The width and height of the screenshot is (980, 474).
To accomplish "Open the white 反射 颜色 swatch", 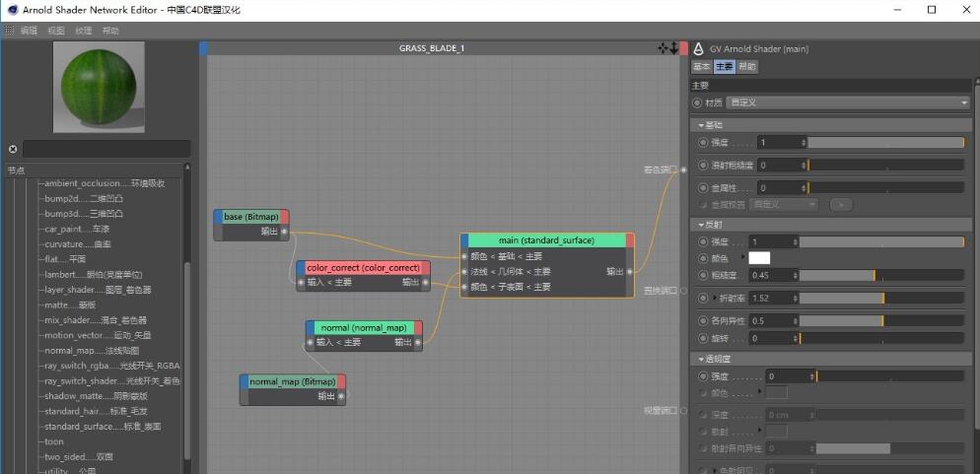I will pos(759,258).
